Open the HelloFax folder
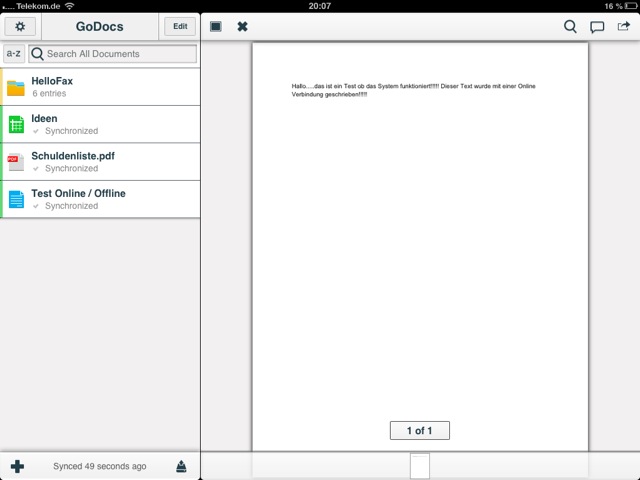 (100, 87)
